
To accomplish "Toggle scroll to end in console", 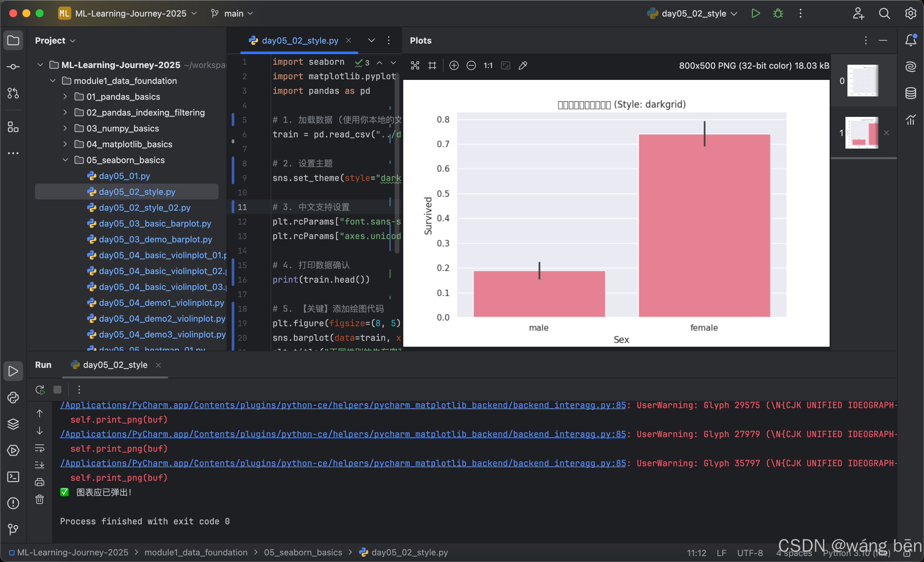I will coord(39,465).
